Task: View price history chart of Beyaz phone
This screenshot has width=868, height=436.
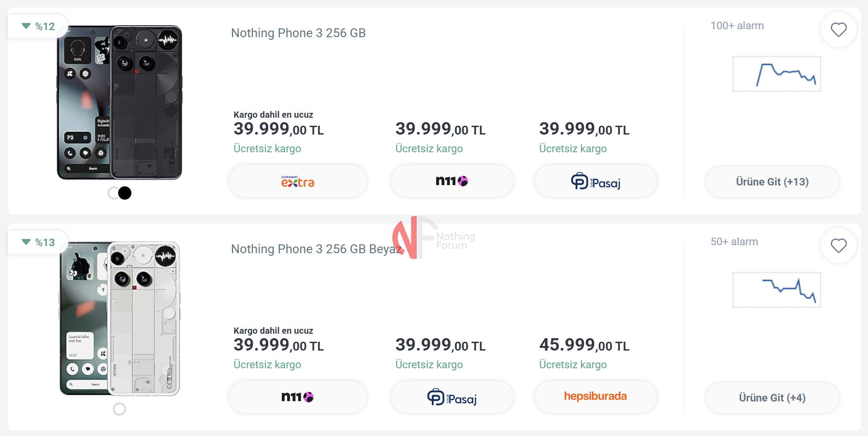Action: coord(776,290)
